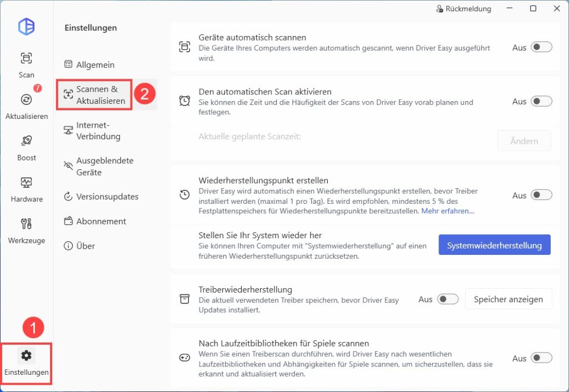The width and height of the screenshot is (569, 392).
Task: Click the Einstellungen panel heading
Action: tap(91, 28)
